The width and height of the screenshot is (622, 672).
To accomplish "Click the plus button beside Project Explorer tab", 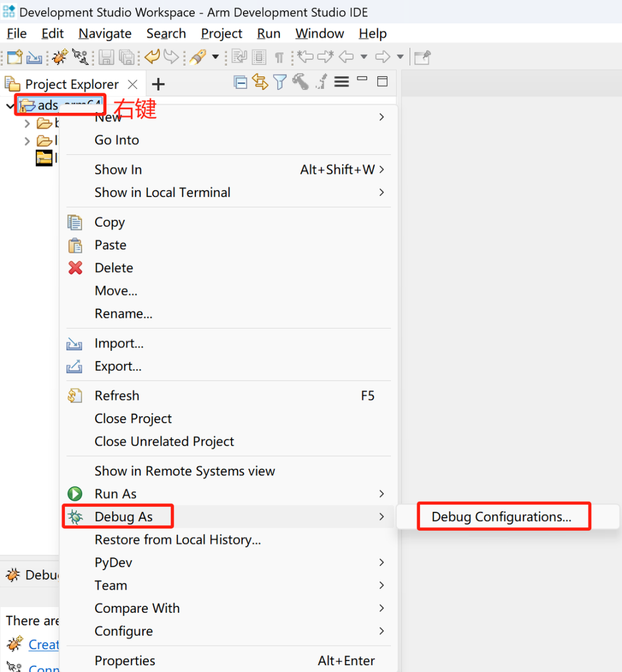I will 158,85.
